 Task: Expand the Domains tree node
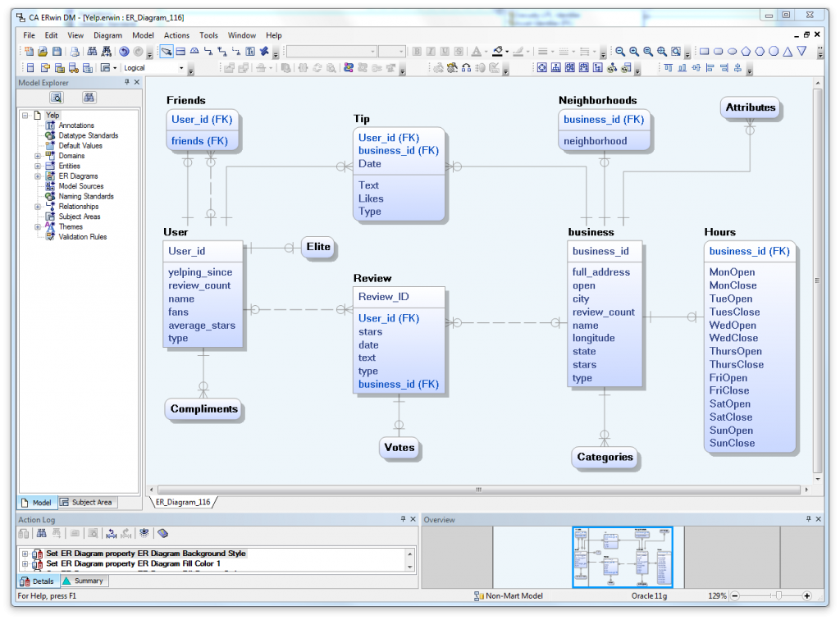(38, 156)
